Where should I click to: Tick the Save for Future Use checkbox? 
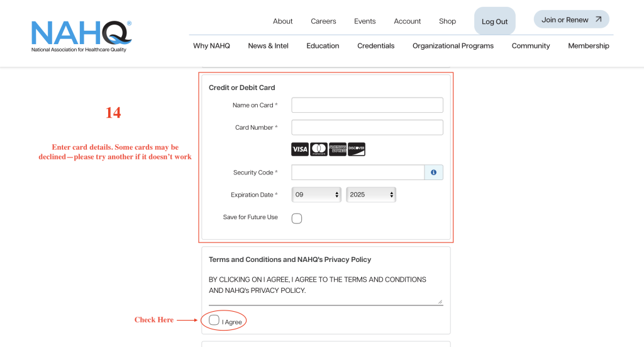pos(297,219)
